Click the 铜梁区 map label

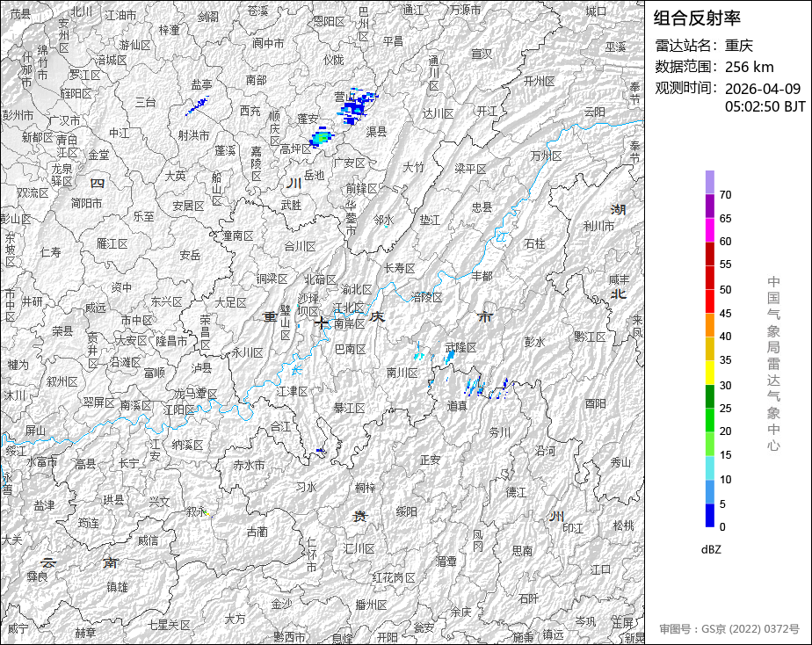point(272,279)
